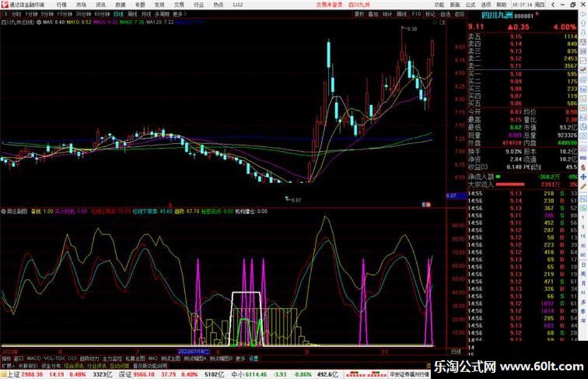Screen dimensions: 588x379
Task: Open the 综合资讯 bottom tab
Action: 74,365
